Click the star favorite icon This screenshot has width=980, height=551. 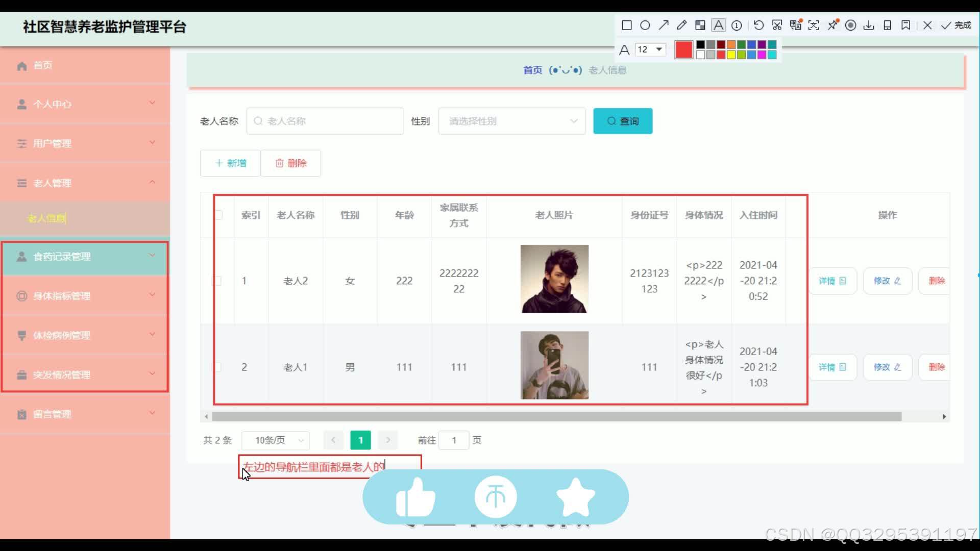575,497
